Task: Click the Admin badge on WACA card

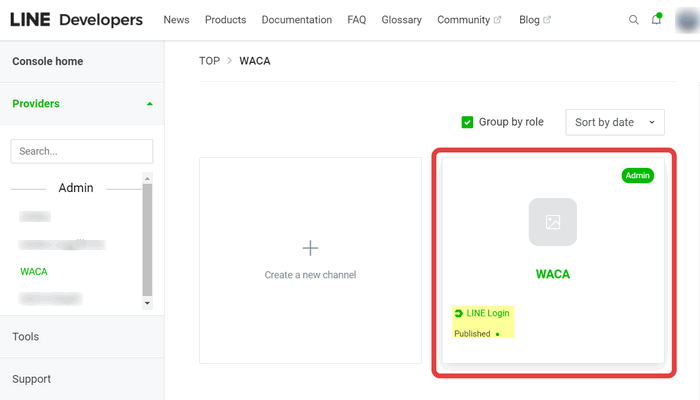Action: coord(638,175)
